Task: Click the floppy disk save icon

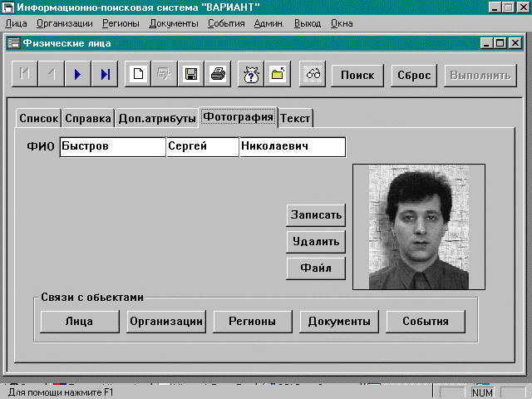Action: coord(190,75)
